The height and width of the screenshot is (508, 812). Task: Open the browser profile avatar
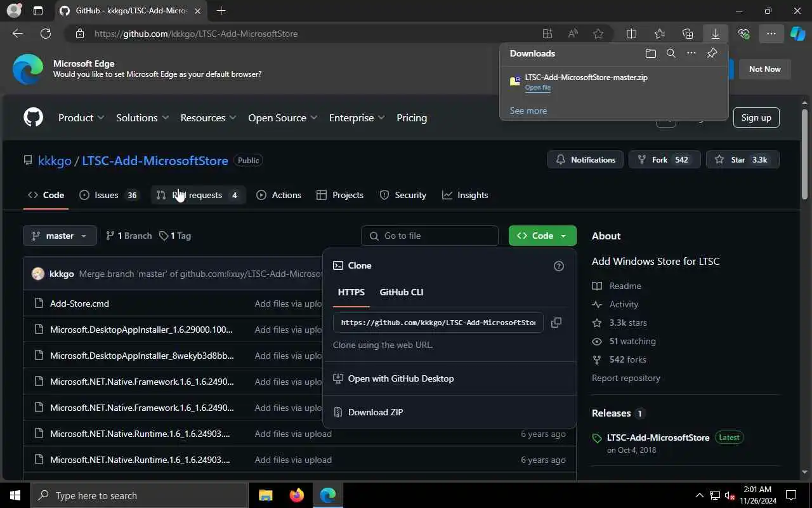click(14, 11)
